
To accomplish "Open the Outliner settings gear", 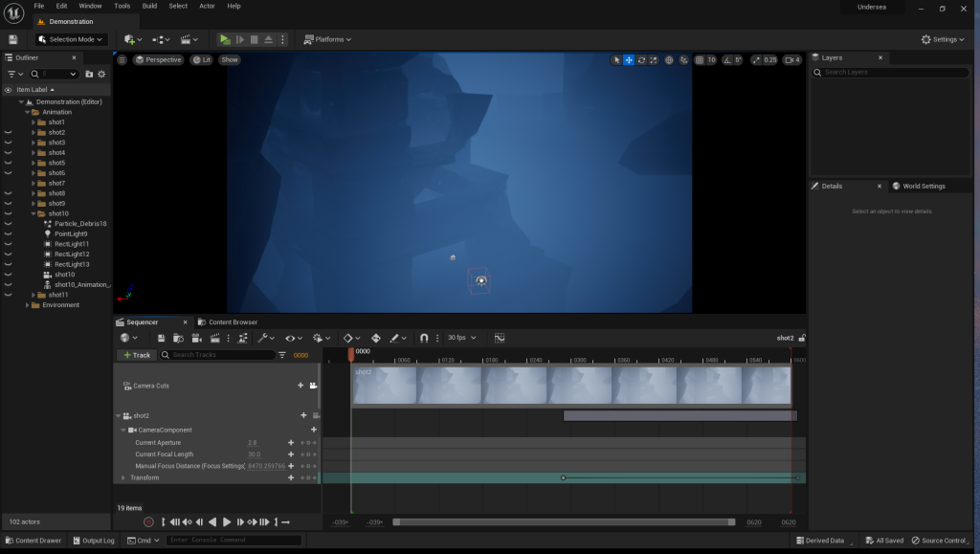I will [x=102, y=74].
